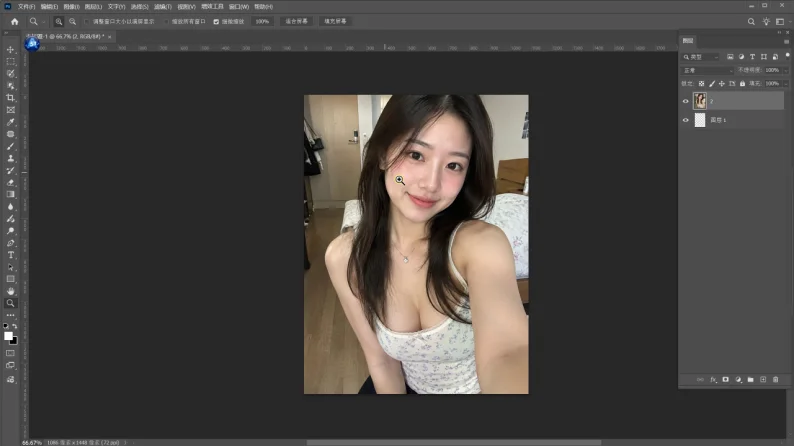
Task: Select the Crop tool
Action: pyautogui.click(x=11, y=98)
